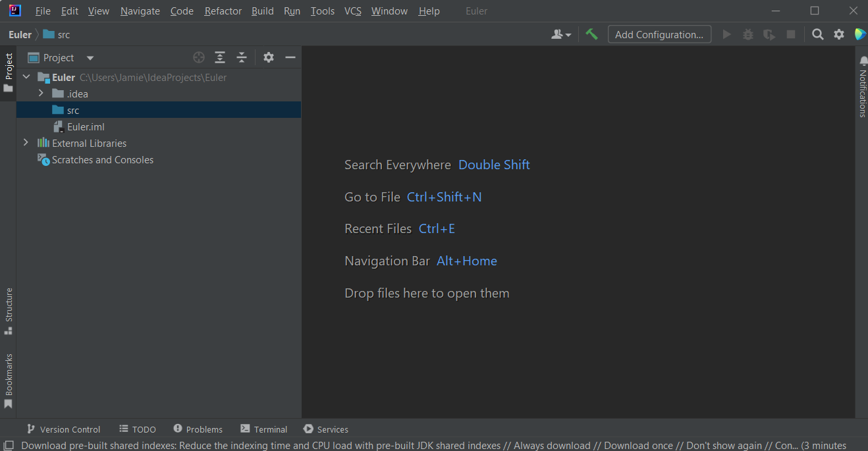Select the src folder in tree

[x=159, y=110]
